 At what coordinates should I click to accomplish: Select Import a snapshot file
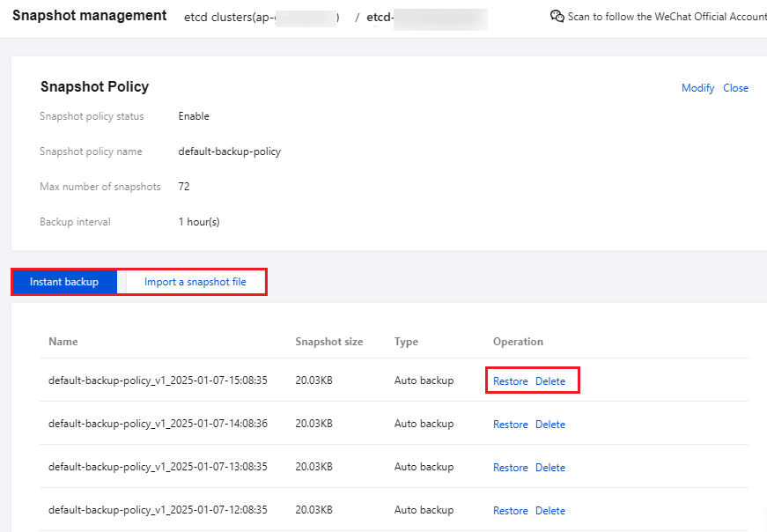(x=195, y=282)
